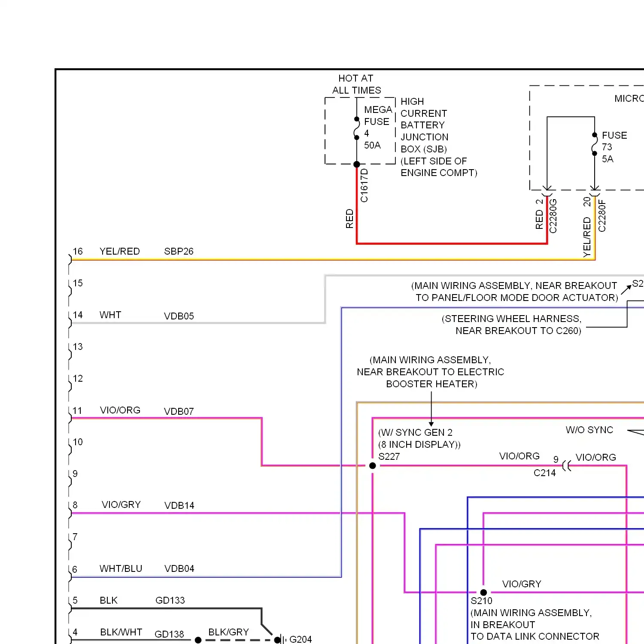
Task: Click the 'W/ SYNC GEN 2' note
Action: click(x=419, y=438)
